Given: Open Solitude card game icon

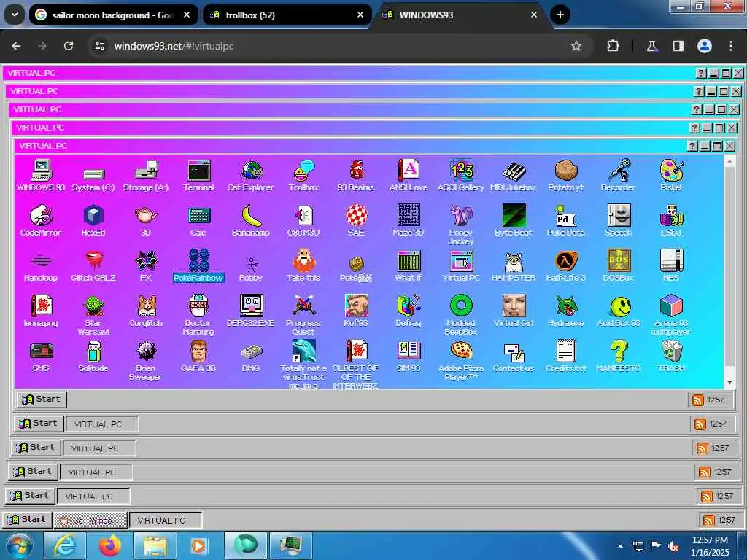Looking at the screenshot, I should 93,356.
